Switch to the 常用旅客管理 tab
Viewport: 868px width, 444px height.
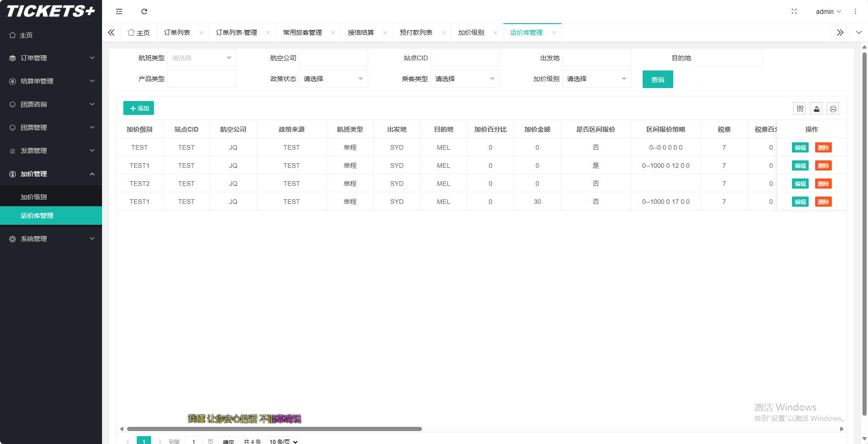302,32
